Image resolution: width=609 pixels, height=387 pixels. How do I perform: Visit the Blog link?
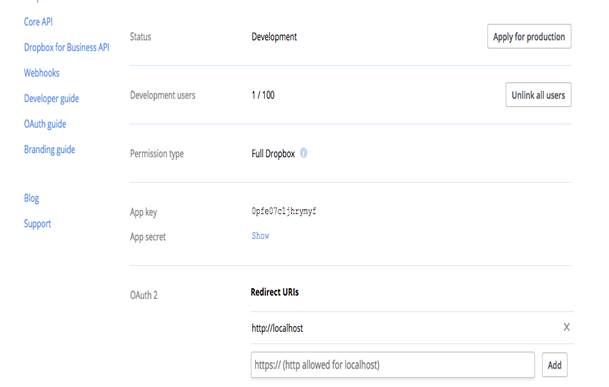[x=31, y=198]
